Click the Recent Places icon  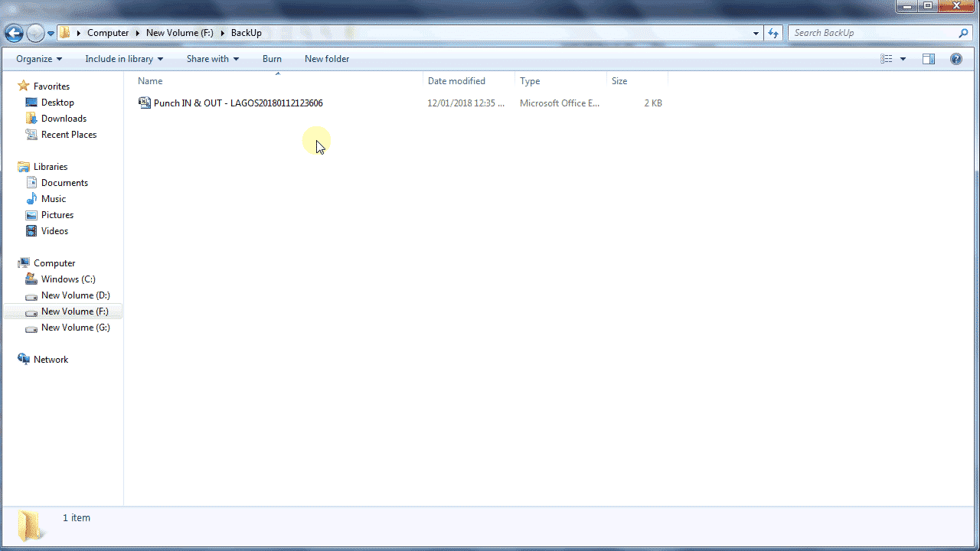point(31,135)
